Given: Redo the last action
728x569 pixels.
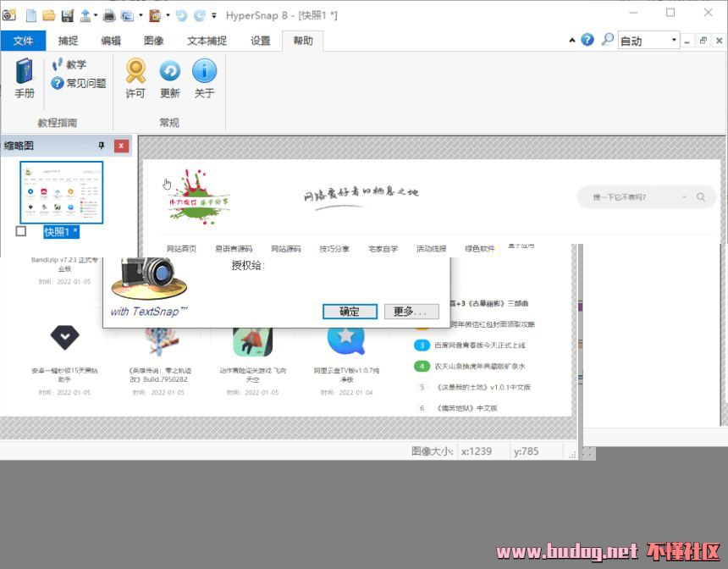Looking at the screenshot, I should (x=200, y=16).
